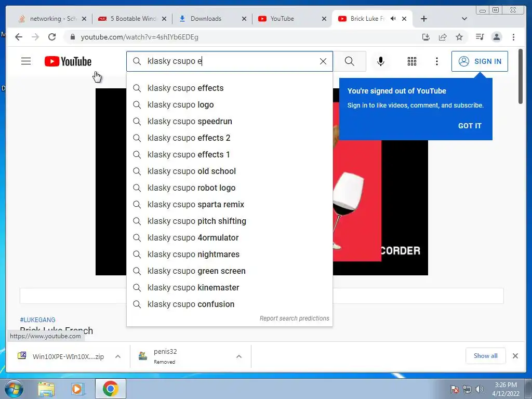This screenshot has width=532, height=399.
Task: Select suggestion klasky csupo effects 2
Action: pos(229,138)
